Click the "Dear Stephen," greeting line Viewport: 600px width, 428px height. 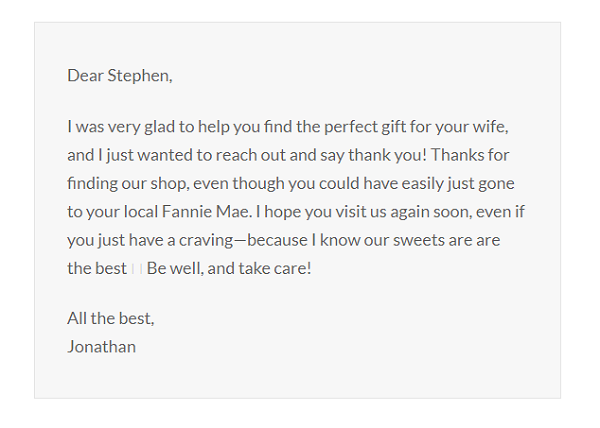point(120,76)
